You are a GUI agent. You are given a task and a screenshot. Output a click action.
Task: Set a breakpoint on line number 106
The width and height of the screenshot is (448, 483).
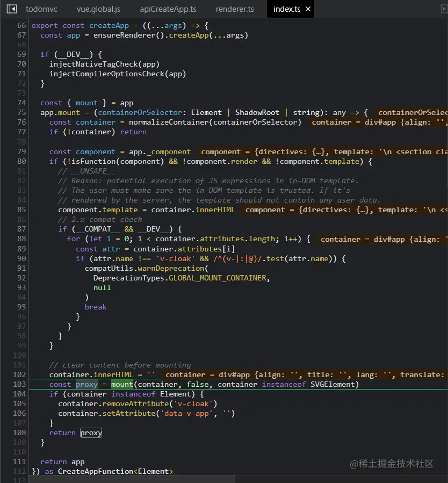pyautogui.click(x=19, y=413)
